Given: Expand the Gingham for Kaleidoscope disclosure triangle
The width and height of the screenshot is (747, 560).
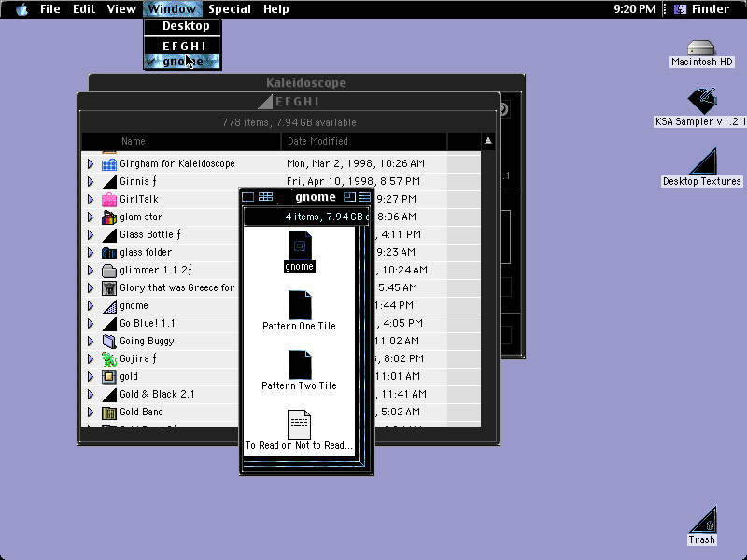Looking at the screenshot, I should (x=91, y=164).
